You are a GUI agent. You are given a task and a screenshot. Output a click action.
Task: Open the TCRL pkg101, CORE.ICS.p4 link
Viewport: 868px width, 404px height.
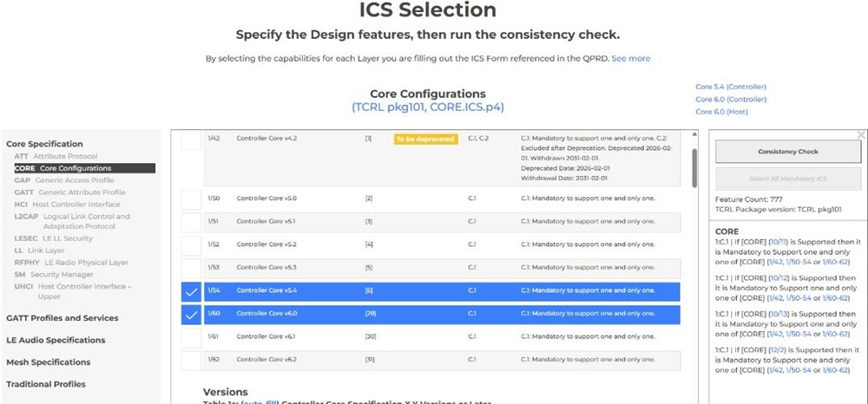[x=427, y=108]
